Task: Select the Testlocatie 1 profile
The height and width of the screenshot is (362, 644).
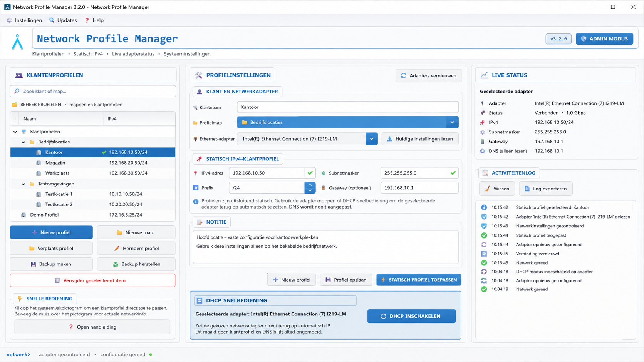Action: (x=93, y=194)
